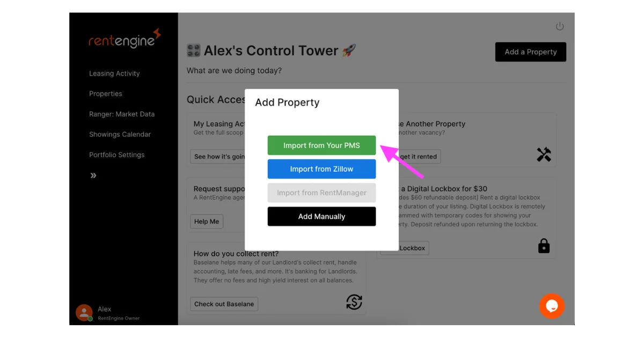
Task: Open Ranger: Market Data page
Action: [x=122, y=114]
